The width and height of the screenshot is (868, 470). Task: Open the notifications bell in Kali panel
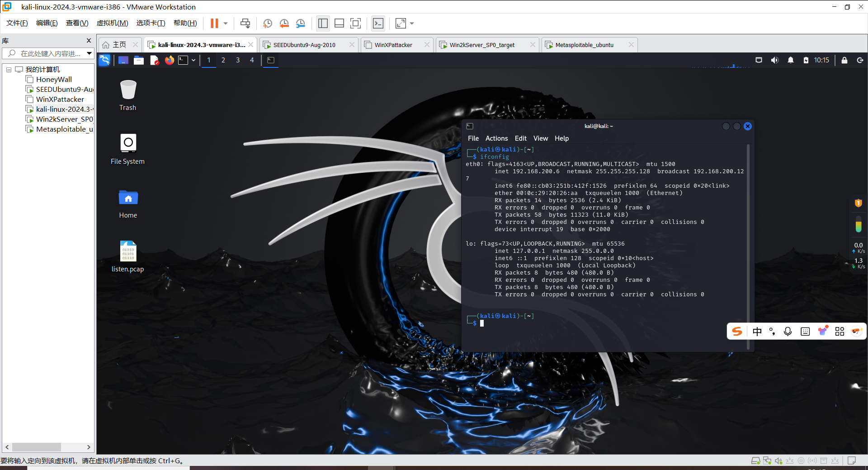pos(790,60)
